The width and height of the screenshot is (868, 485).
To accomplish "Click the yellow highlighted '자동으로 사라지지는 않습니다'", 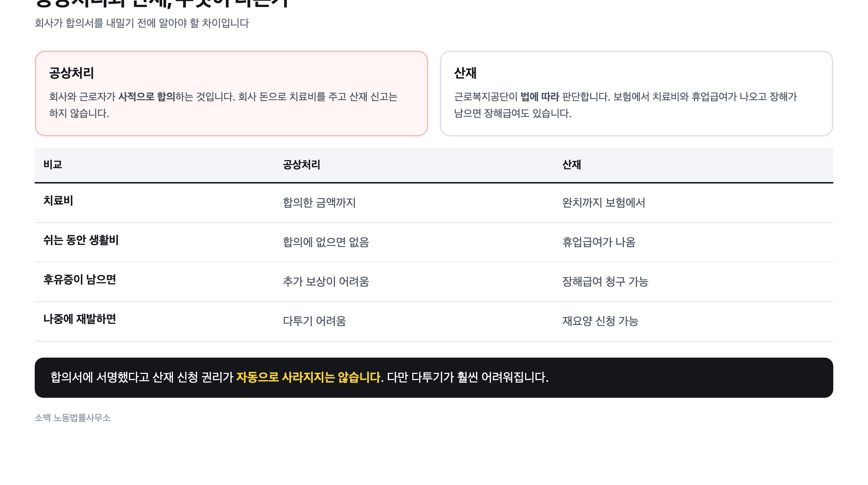I will 309,378.
